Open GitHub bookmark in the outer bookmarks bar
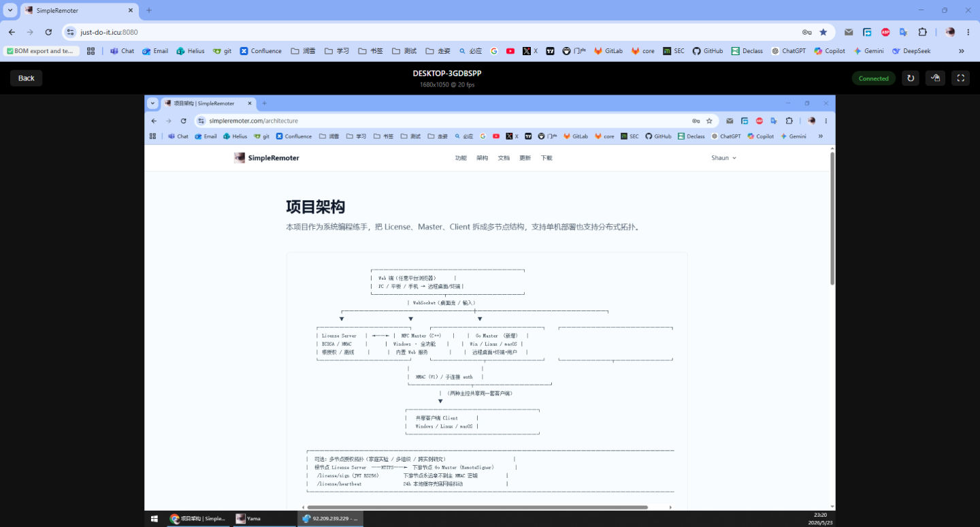Screen dimensions: 980x527 [x=708, y=51]
